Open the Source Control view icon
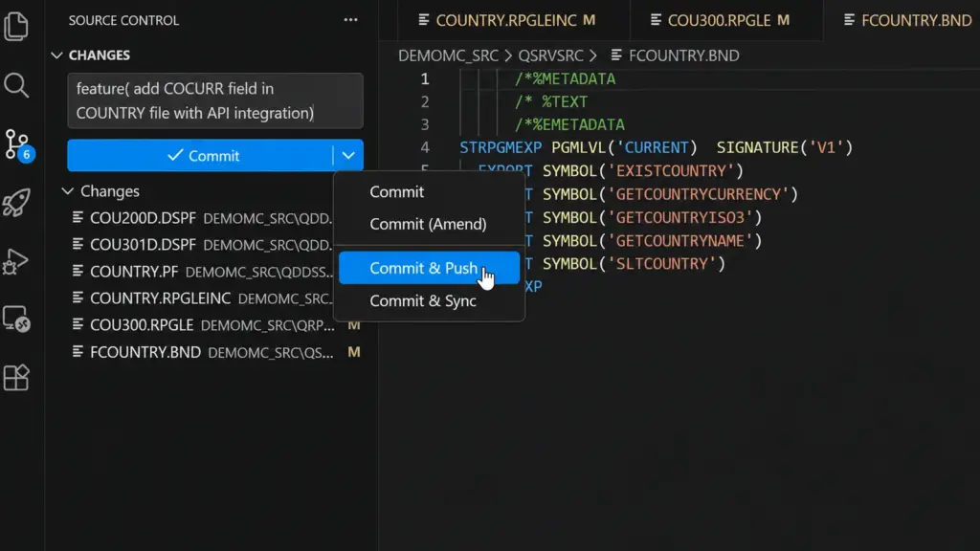980x551 pixels. coord(17,145)
